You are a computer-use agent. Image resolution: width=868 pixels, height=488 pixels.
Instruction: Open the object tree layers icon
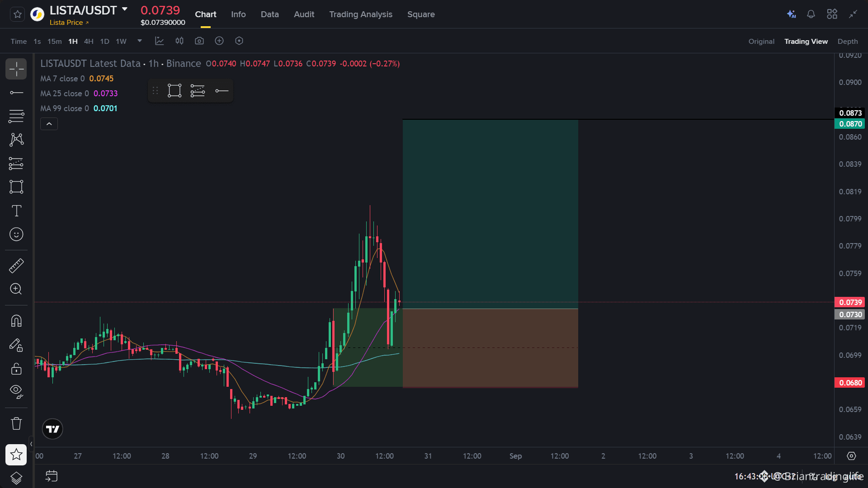coord(16,478)
